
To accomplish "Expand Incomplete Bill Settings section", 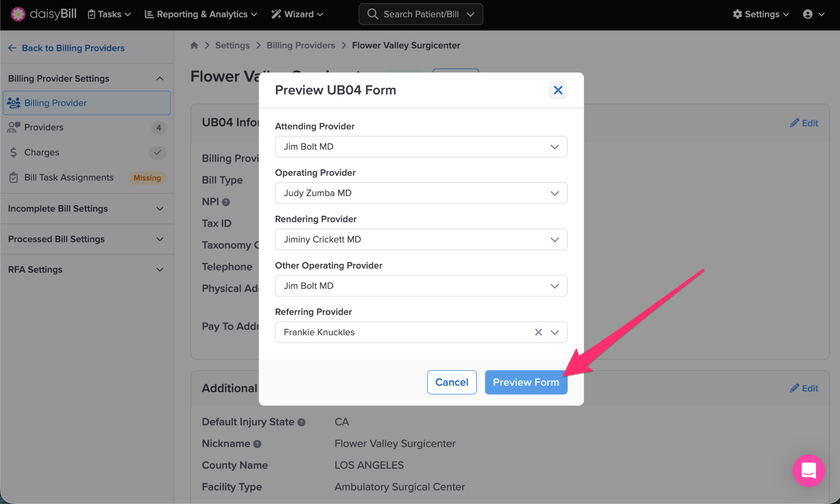I will coord(86,209).
